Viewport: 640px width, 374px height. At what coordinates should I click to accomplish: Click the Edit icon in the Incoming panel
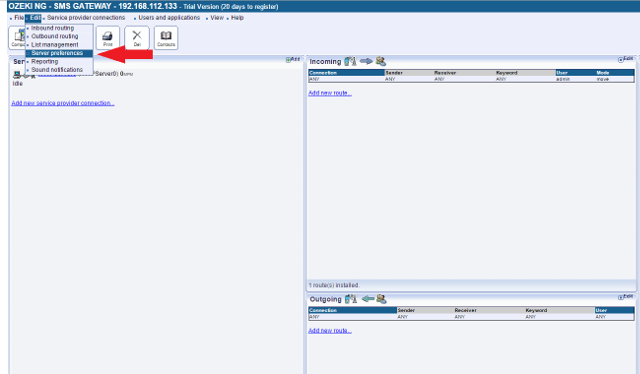(625, 60)
